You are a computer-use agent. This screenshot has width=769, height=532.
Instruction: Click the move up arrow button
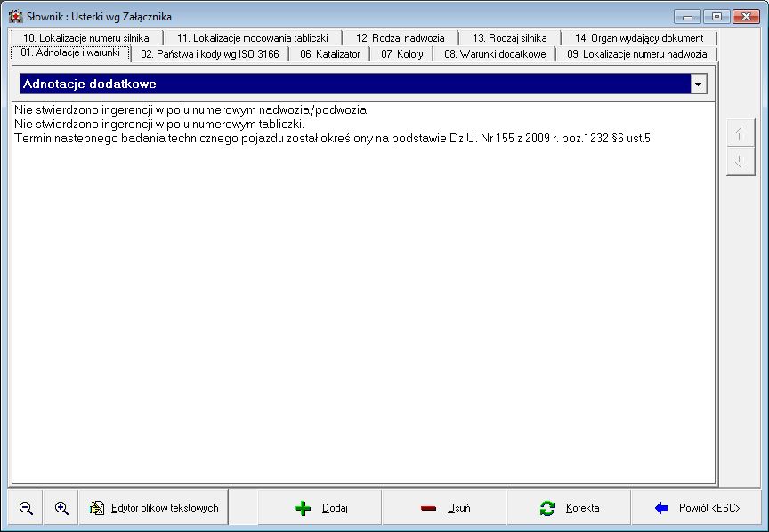coord(740,135)
